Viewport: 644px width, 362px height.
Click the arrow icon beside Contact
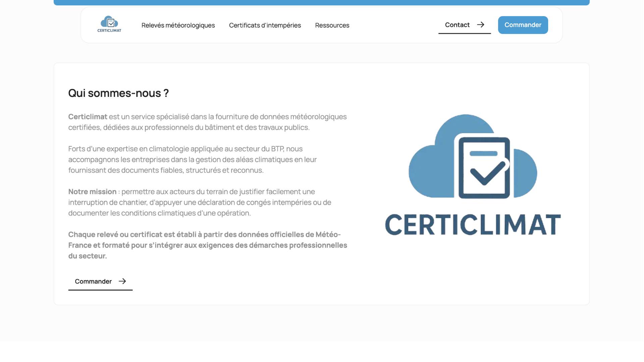click(481, 25)
